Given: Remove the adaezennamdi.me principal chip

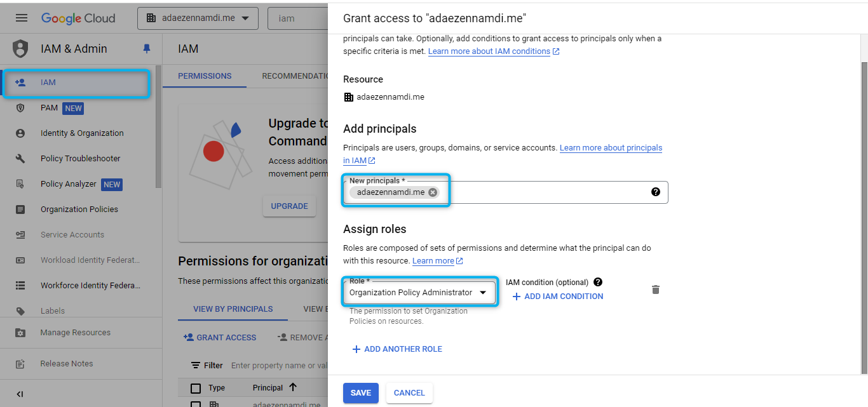Looking at the screenshot, I should coord(433,192).
